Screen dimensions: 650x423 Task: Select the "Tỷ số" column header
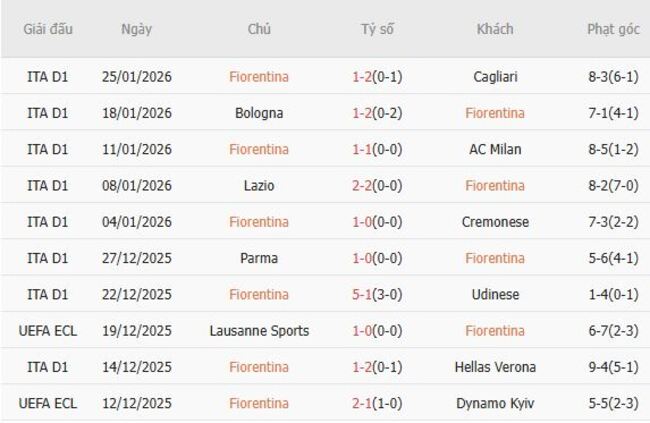pyautogui.click(x=377, y=29)
